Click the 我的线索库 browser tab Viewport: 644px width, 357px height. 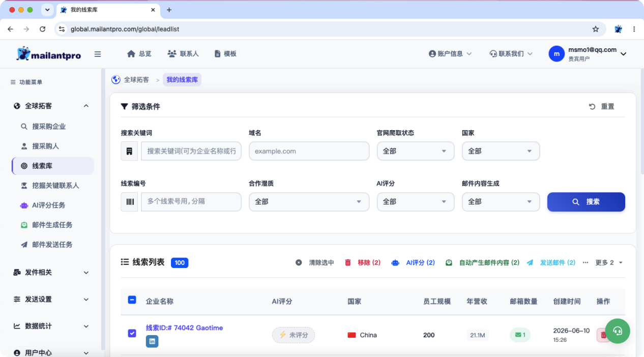point(108,10)
